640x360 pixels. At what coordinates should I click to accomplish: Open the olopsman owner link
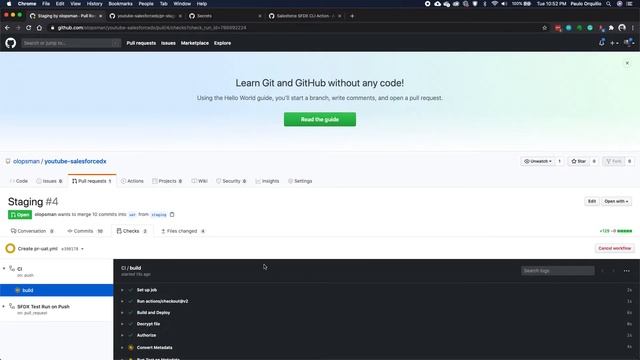click(x=26, y=161)
